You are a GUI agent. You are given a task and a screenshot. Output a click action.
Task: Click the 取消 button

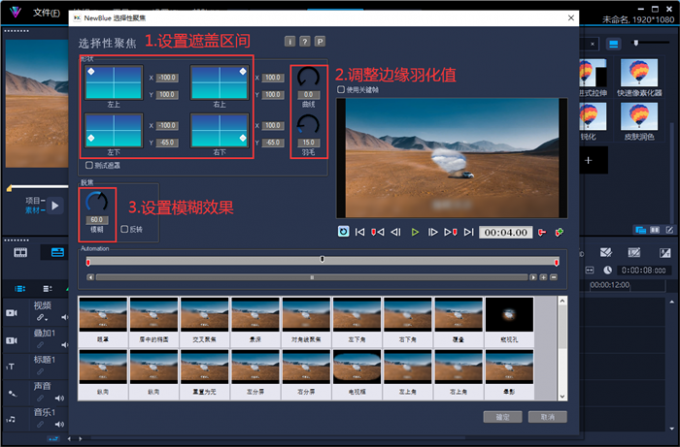click(x=547, y=416)
